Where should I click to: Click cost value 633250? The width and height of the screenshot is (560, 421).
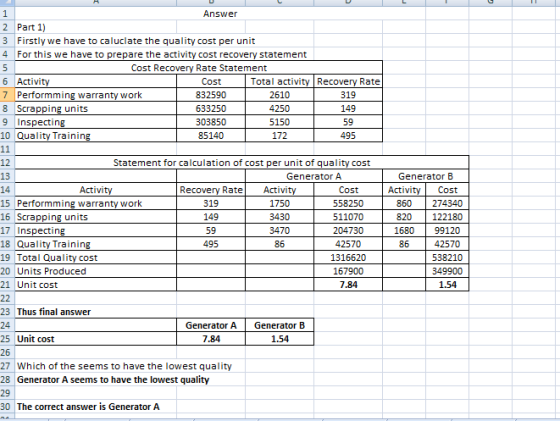tap(211, 109)
